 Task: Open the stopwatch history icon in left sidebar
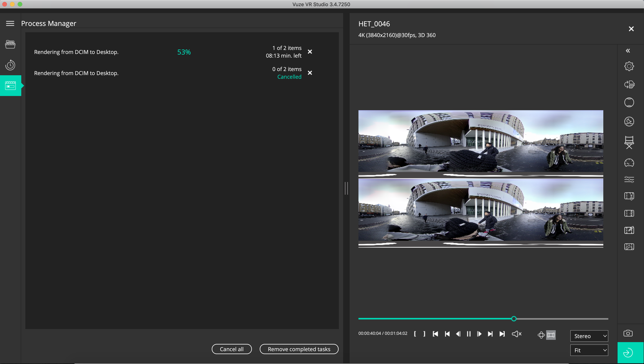point(10,65)
